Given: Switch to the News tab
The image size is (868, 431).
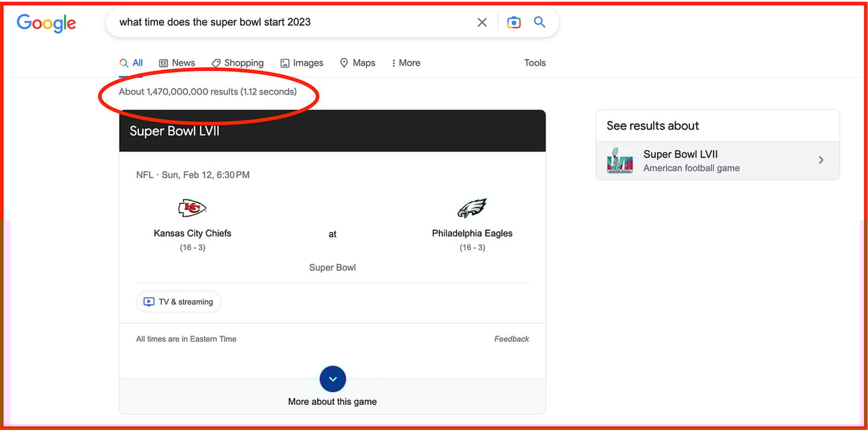Looking at the screenshot, I should coord(177,63).
